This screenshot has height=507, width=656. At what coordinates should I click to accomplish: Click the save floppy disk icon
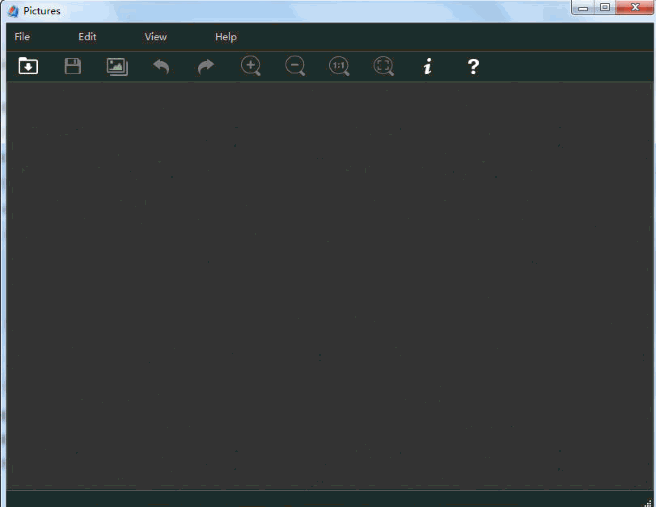click(x=73, y=66)
